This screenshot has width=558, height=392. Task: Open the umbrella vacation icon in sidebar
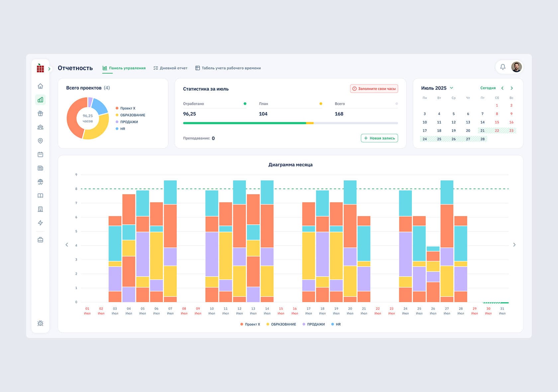tap(40, 182)
